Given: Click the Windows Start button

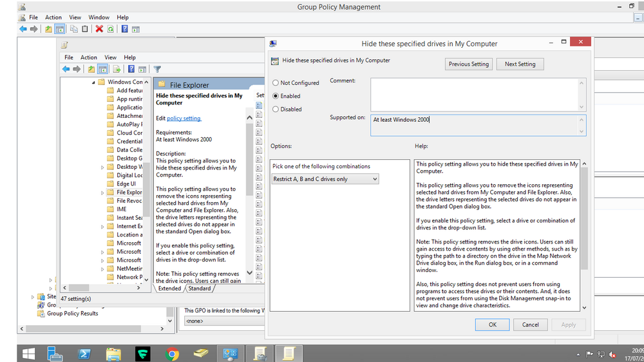Looking at the screenshot, I should (28, 354).
